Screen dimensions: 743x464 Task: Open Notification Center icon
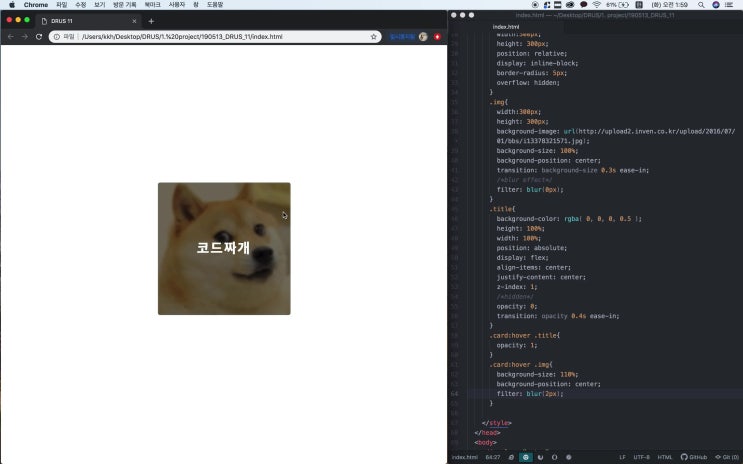729,5
